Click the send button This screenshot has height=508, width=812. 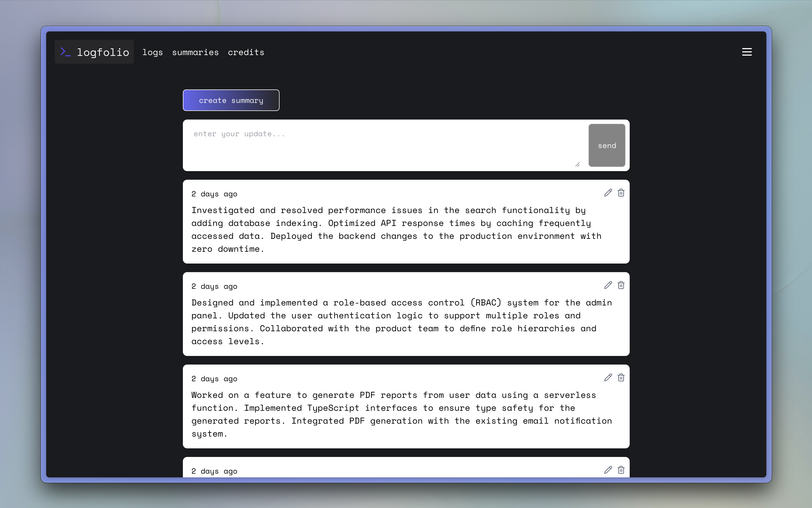point(607,146)
